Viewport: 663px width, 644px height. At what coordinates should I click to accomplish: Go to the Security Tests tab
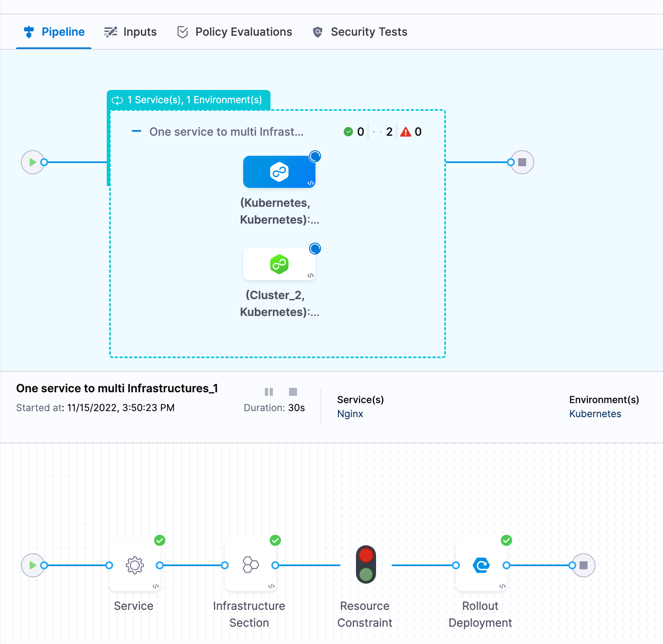pyautogui.click(x=360, y=32)
